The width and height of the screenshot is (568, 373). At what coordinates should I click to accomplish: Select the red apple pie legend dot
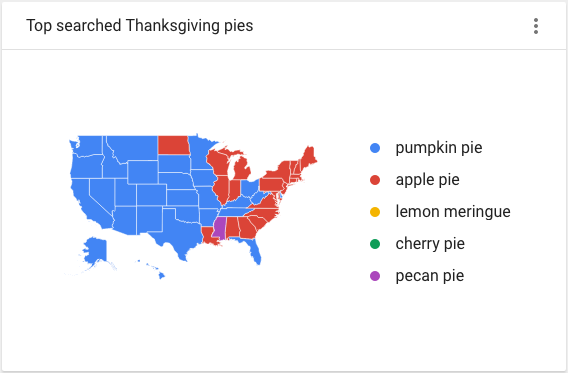pyautogui.click(x=375, y=180)
